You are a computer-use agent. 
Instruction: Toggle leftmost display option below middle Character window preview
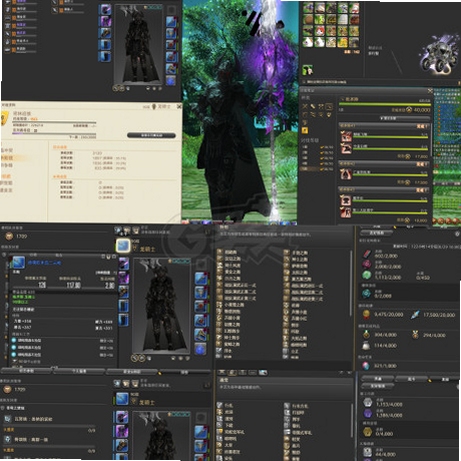click(x=174, y=358)
